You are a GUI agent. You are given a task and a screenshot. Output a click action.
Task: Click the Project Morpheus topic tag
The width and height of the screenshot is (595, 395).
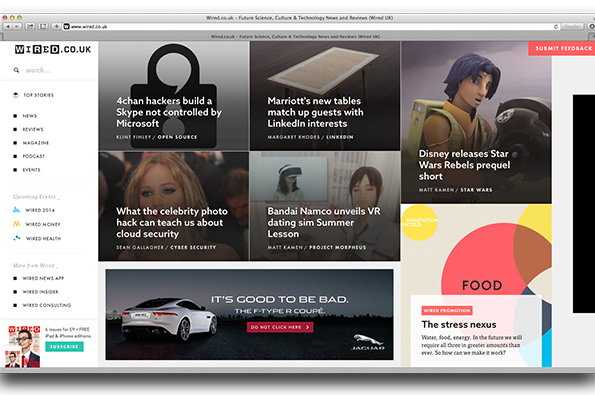point(338,248)
